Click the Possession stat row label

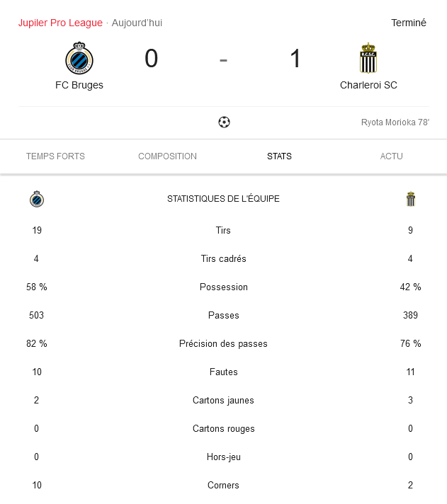pyautogui.click(x=224, y=287)
